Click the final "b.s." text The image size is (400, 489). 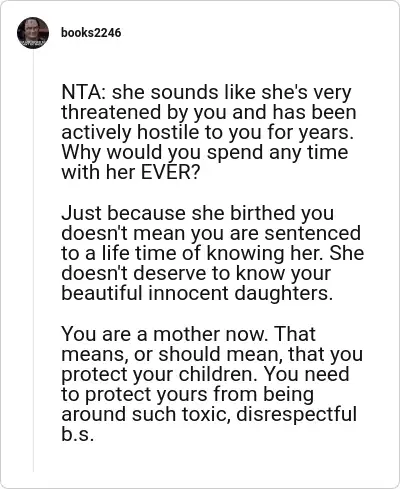(77, 434)
